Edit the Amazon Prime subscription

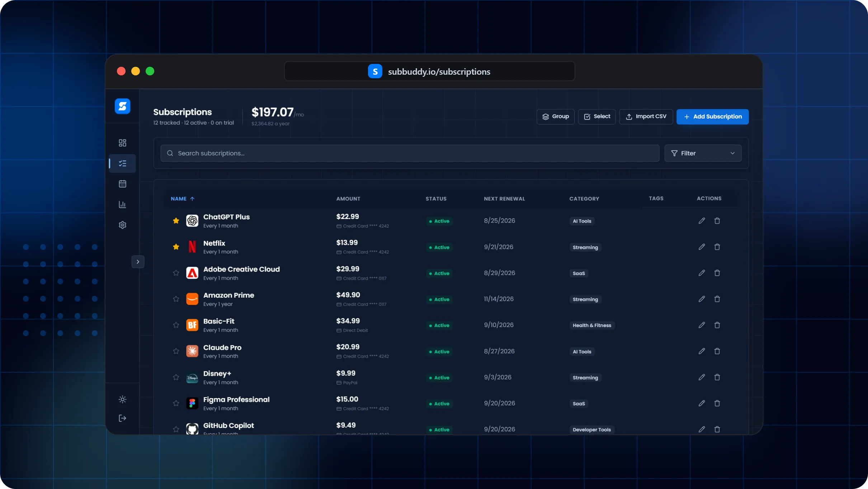pos(702,299)
